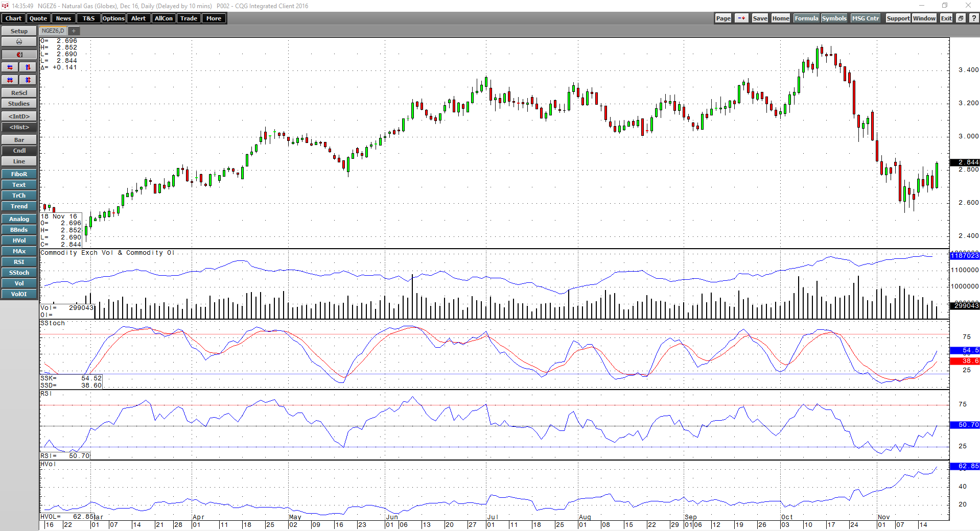Open the Quote menu
The image size is (980, 531).
(38, 18)
